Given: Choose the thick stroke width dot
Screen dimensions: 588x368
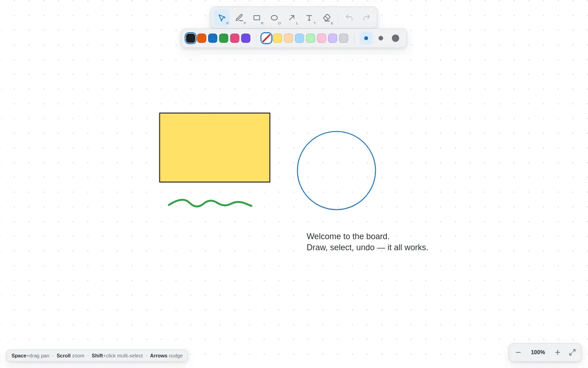Looking at the screenshot, I should [x=396, y=38].
